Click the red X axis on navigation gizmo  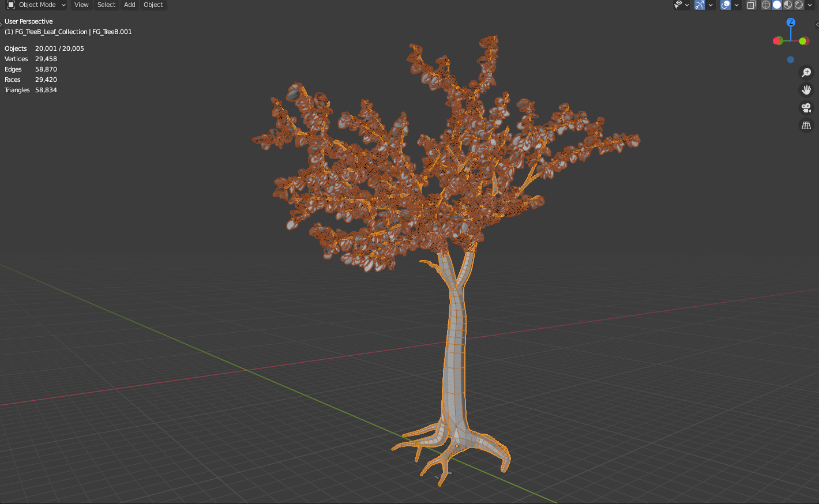(777, 41)
